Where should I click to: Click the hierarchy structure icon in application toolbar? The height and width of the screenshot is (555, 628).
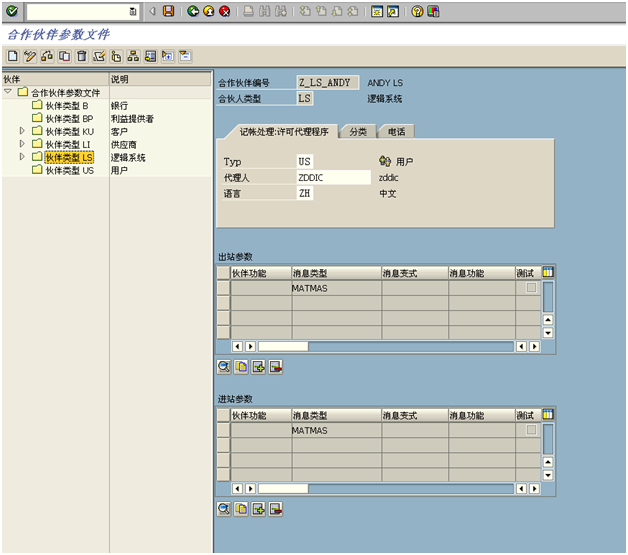pyautogui.click(x=133, y=56)
